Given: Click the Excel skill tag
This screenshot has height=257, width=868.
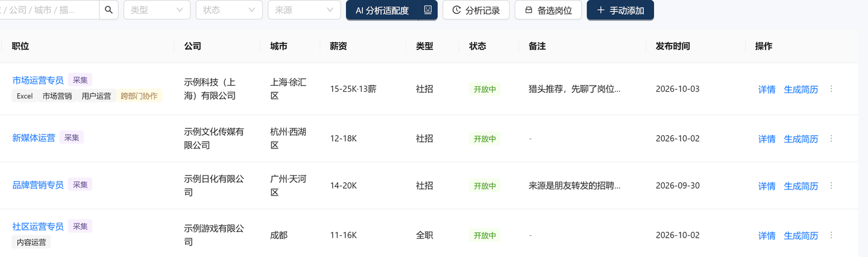Looking at the screenshot, I should (25, 96).
